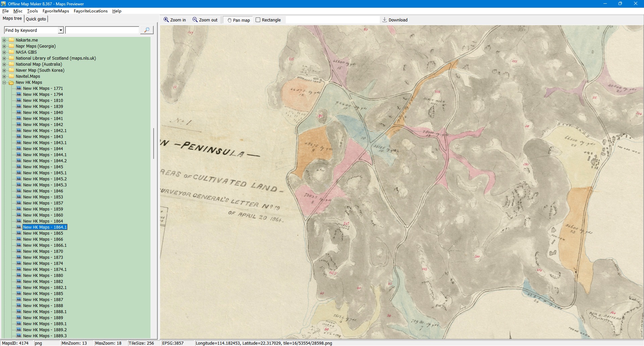Select New HK Maps - 1865 in tree
This screenshot has width=644, height=346.
pos(43,233)
